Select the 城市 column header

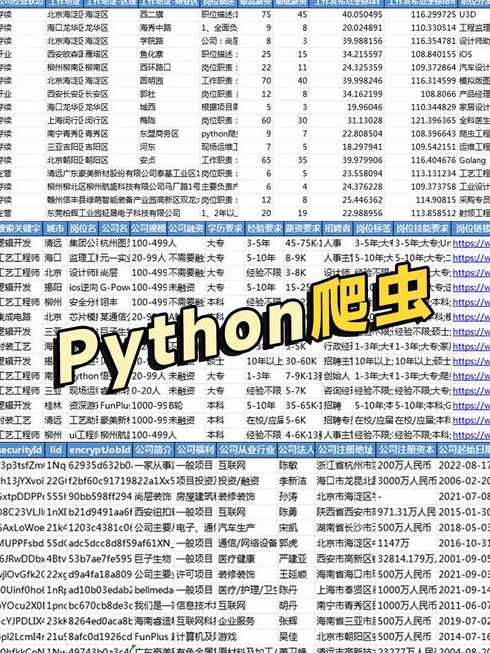click(55, 228)
